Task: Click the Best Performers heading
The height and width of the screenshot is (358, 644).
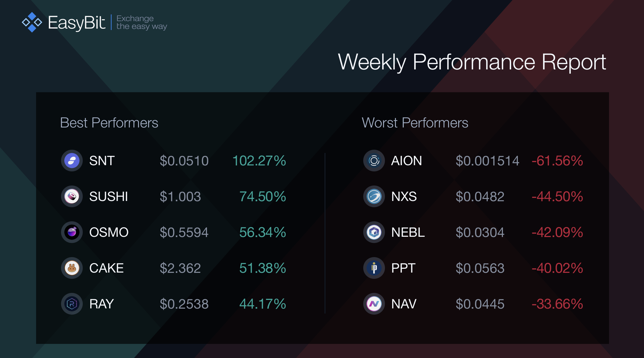Action: point(109,123)
